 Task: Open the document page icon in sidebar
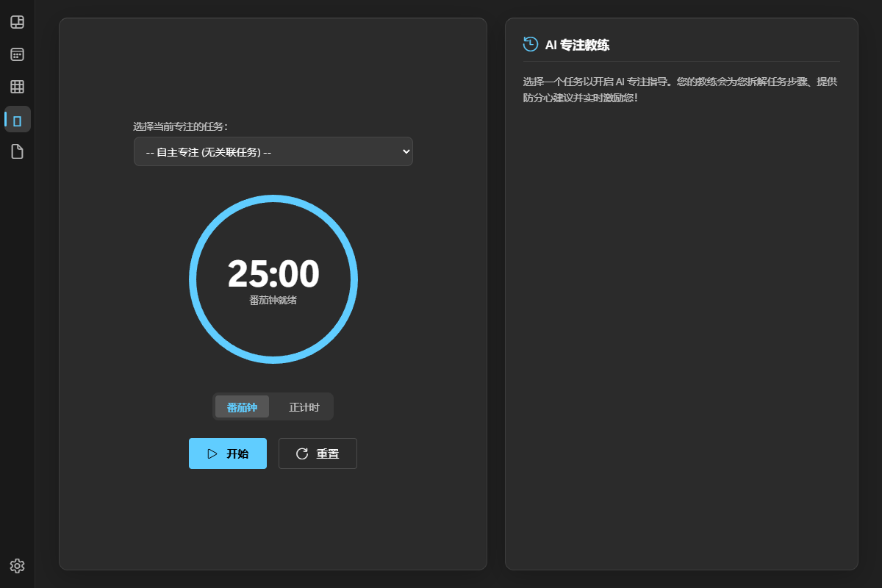tap(17, 151)
